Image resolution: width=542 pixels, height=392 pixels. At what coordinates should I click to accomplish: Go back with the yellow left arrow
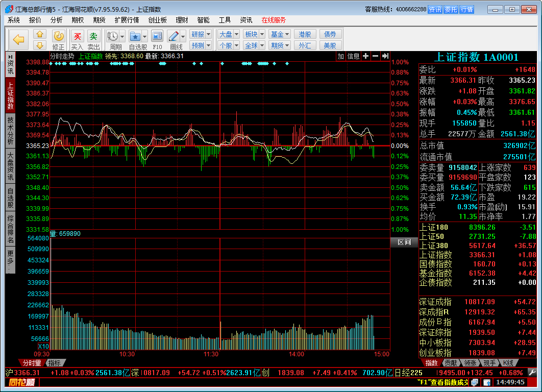(18, 39)
